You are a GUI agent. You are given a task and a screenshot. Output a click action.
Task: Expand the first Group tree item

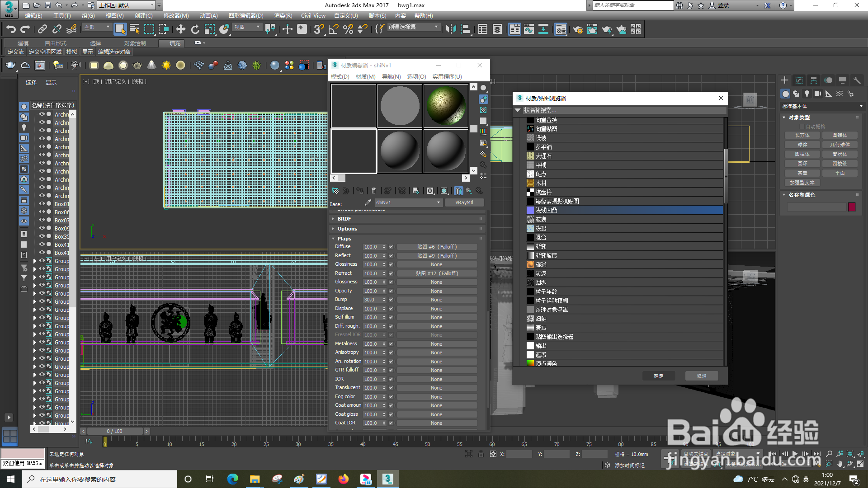(x=35, y=261)
